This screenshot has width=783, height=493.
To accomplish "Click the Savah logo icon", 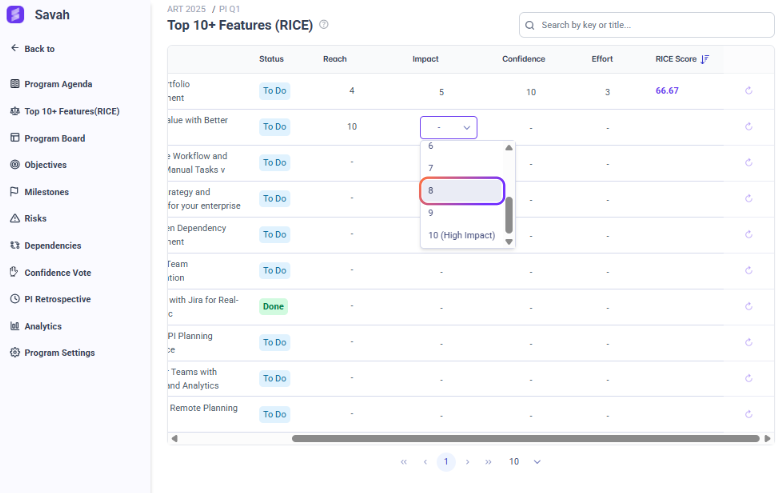I will coord(15,15).
